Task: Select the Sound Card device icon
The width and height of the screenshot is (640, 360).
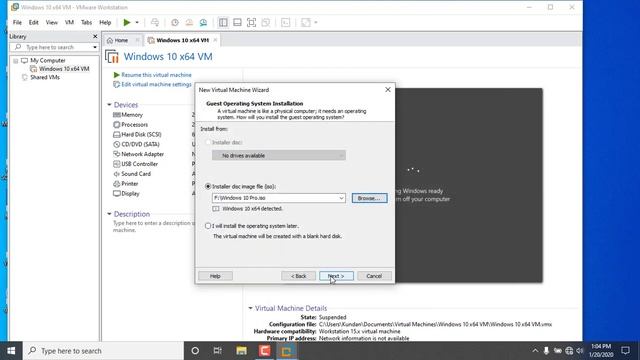Action: 117,174
